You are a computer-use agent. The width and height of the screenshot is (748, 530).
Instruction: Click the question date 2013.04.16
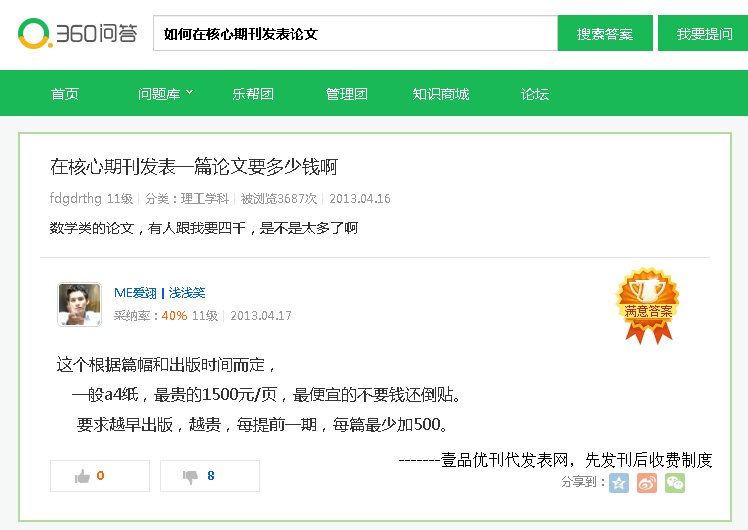click(x=360, y=198)
